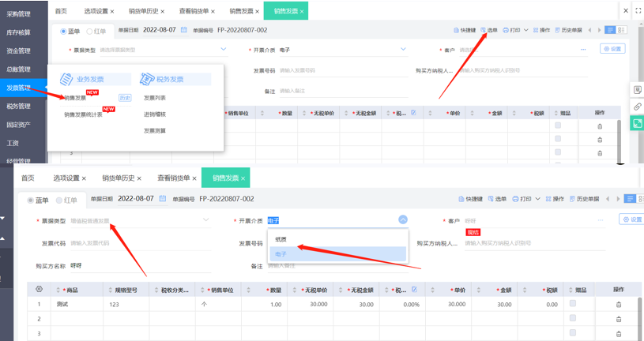The width and height of the screenshot is (644, 341).
Task: Delete the 测试 row using its trash icon
Action: point(619,305)
